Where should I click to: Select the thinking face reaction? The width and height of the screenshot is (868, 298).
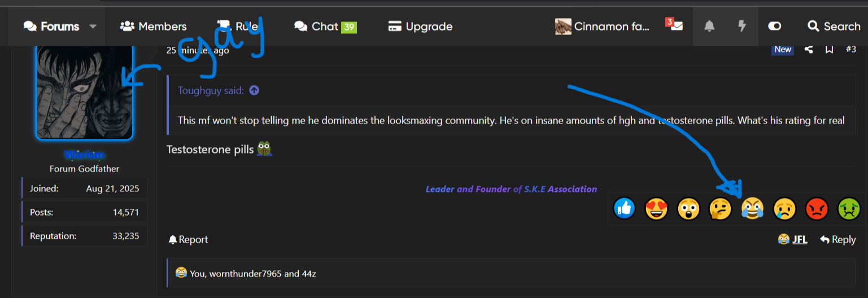721,209
